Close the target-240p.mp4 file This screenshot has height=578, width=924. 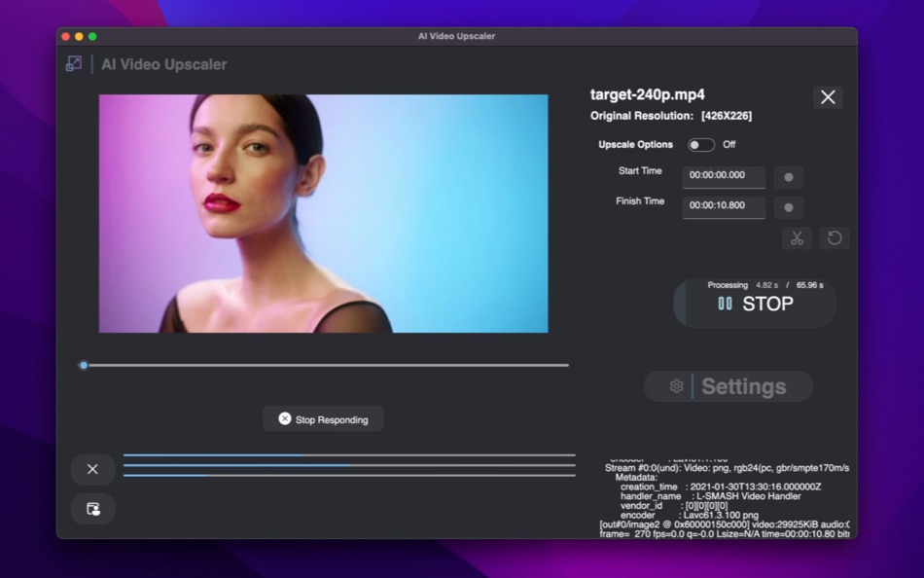pos(828,97)
